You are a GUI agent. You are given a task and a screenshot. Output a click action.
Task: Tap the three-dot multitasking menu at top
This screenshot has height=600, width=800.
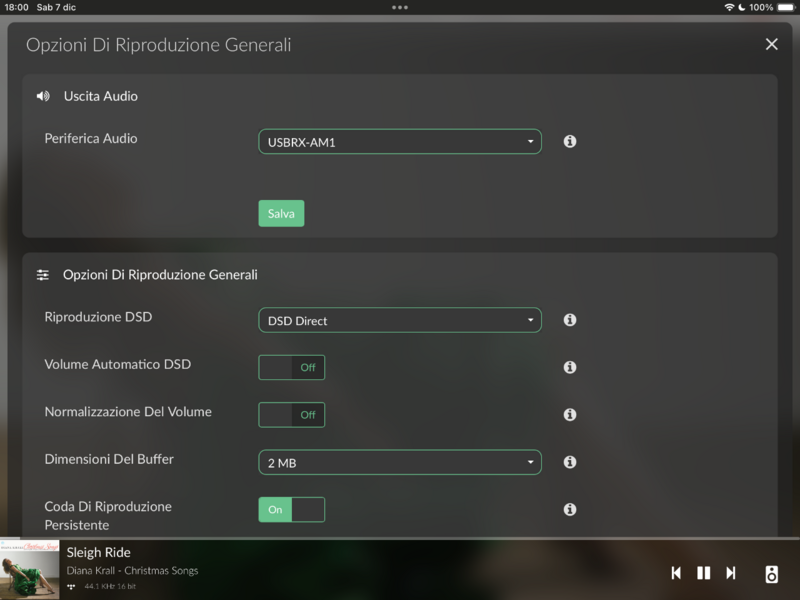400,7
